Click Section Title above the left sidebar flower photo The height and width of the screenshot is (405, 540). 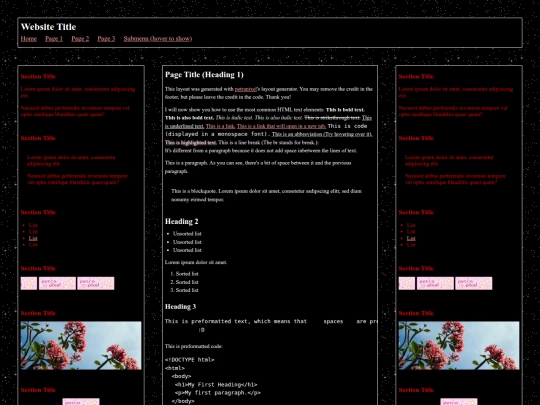click(x=38, y=313)
